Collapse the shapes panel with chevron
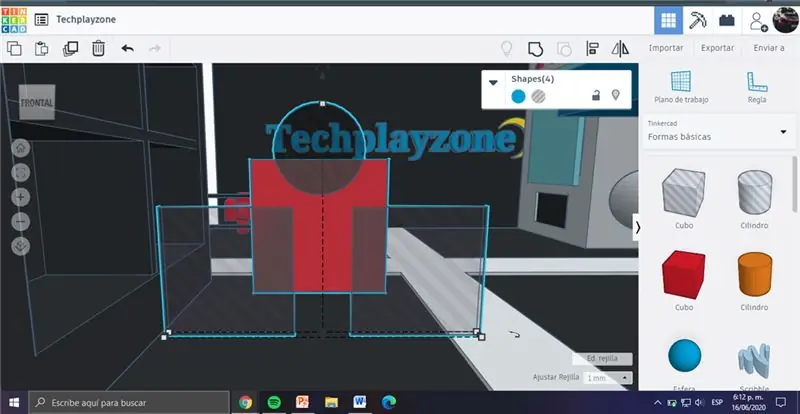This screenshot has height=414, width=800. pos(637,228)
